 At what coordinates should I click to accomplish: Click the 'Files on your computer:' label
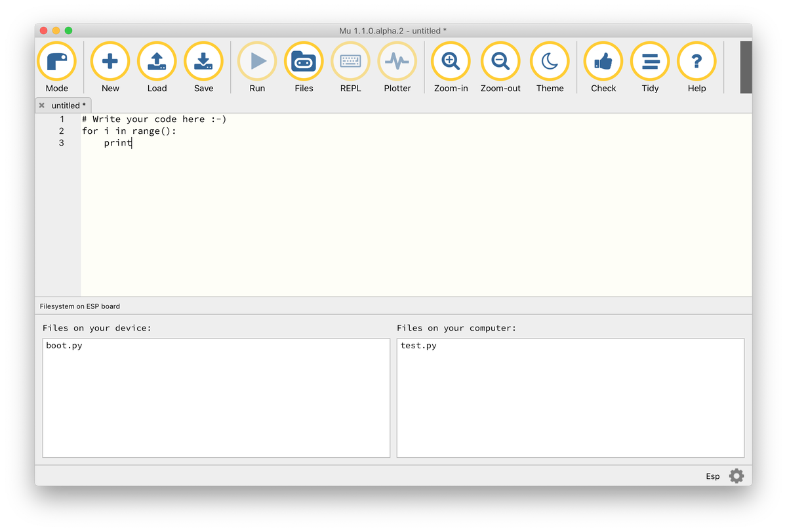456,328
